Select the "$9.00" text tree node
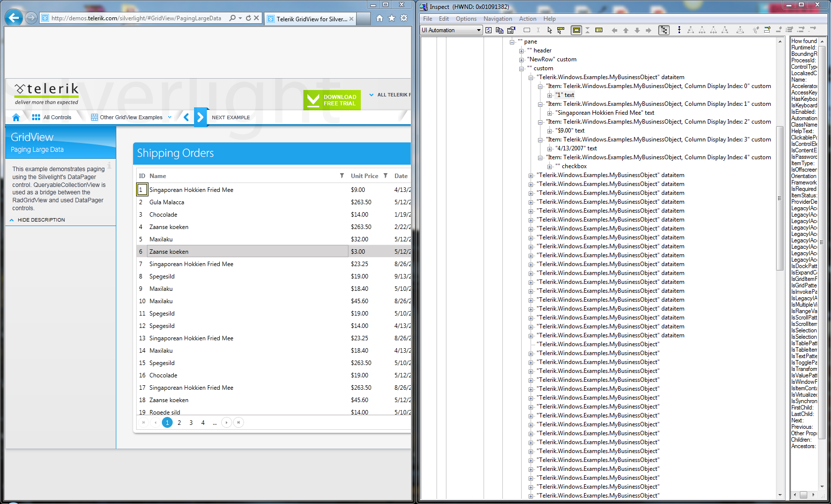The height and width of the screenshot is (504, 831). click(570, 131)
